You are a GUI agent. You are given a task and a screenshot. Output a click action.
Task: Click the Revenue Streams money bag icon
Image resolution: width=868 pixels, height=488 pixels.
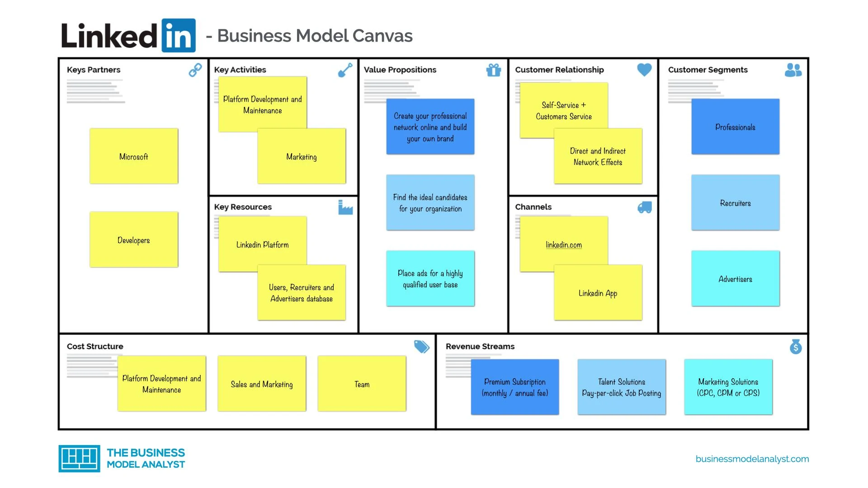796,347
